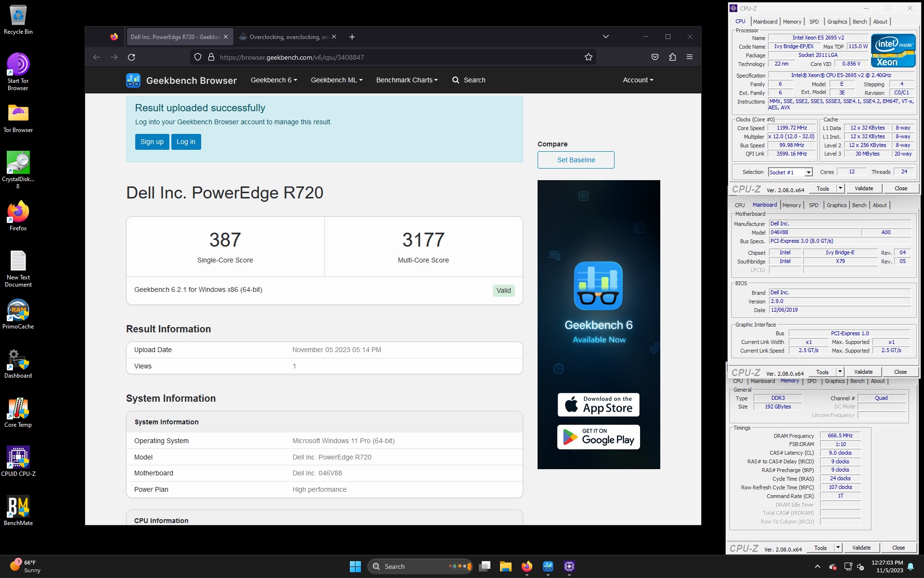Show hidden system tray icons

[x=817, y=566]
